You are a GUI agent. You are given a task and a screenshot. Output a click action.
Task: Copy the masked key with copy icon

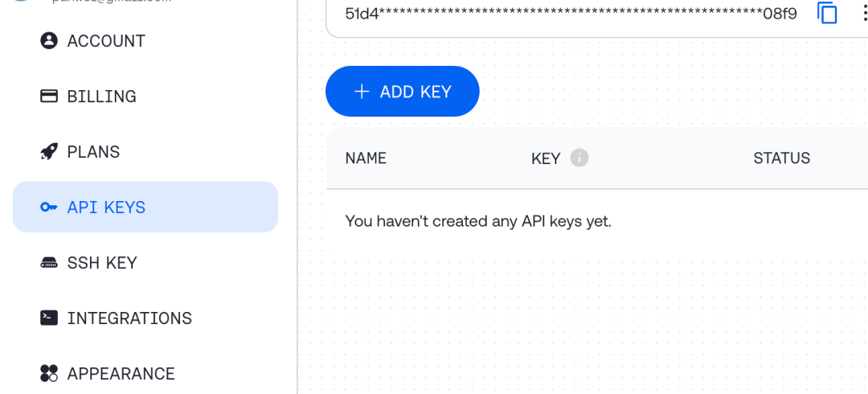827,13
